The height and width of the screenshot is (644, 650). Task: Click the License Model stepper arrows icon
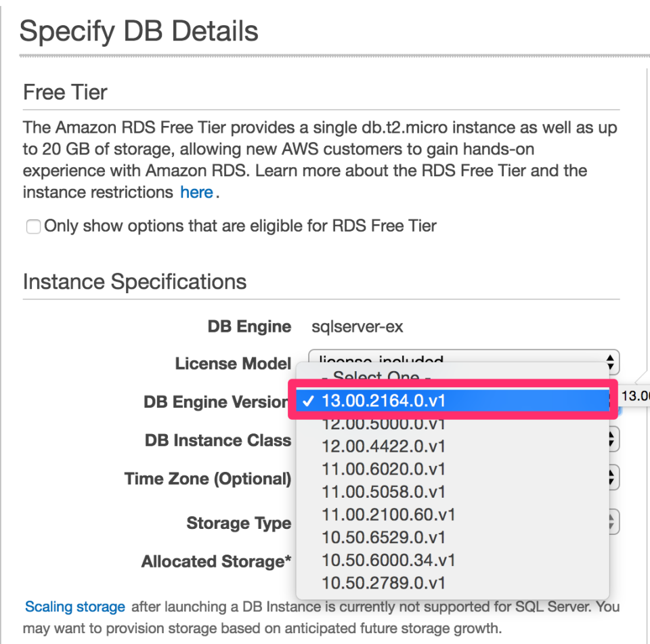610,362
